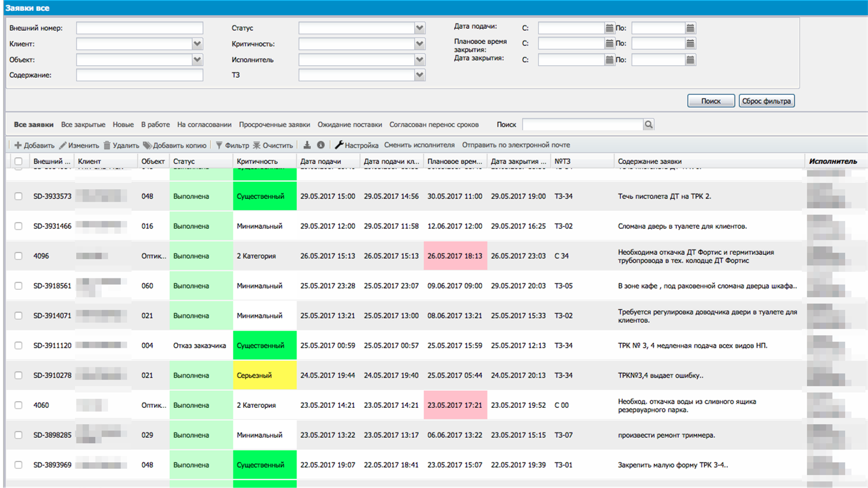Image resolution: width=868 pixels, height=488 pixels.
Task: Expand the ТЗ dropdown
Action: [x=420, y=75]
